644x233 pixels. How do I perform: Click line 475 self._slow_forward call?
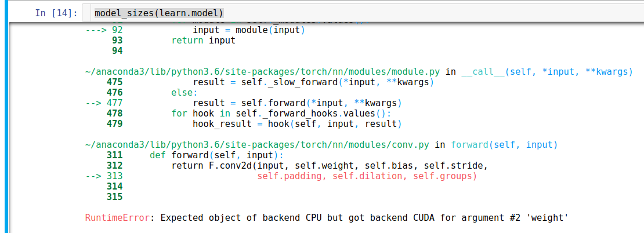click(x=313, y=82)
